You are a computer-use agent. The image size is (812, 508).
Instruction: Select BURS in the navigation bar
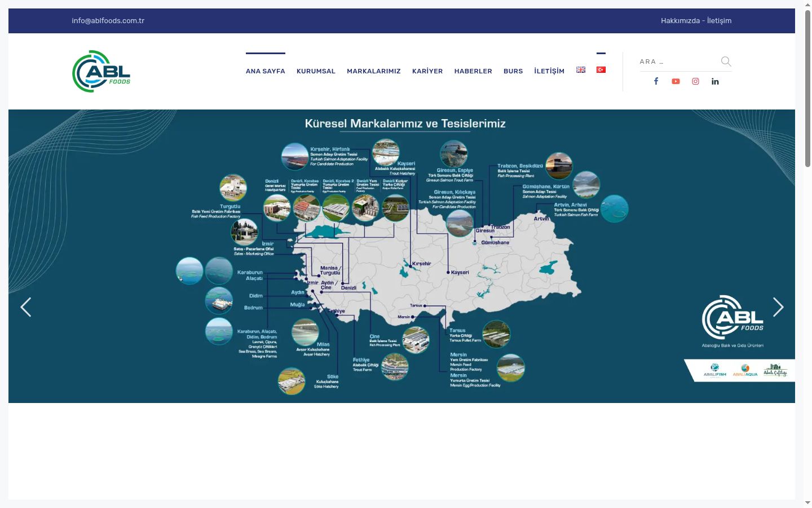click(513, 71)
